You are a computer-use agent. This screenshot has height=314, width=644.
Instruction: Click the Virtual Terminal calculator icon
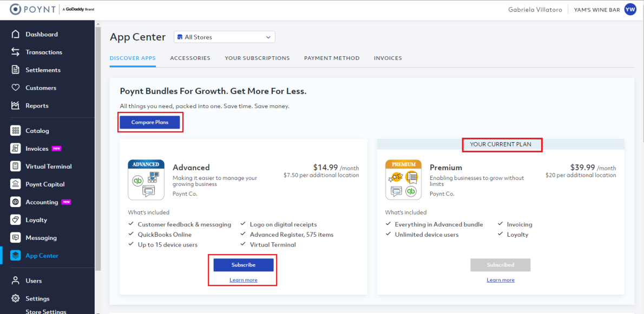[16, 166]
